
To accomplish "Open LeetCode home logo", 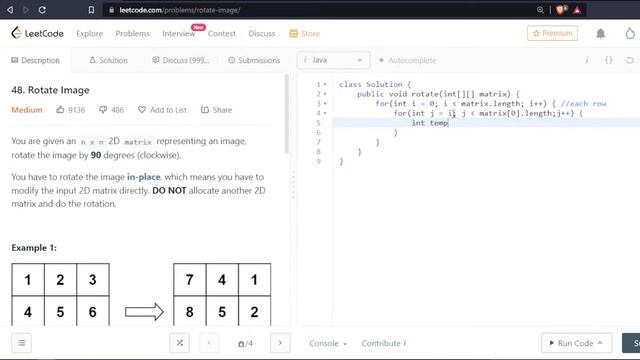I will [x=38, y=33].
